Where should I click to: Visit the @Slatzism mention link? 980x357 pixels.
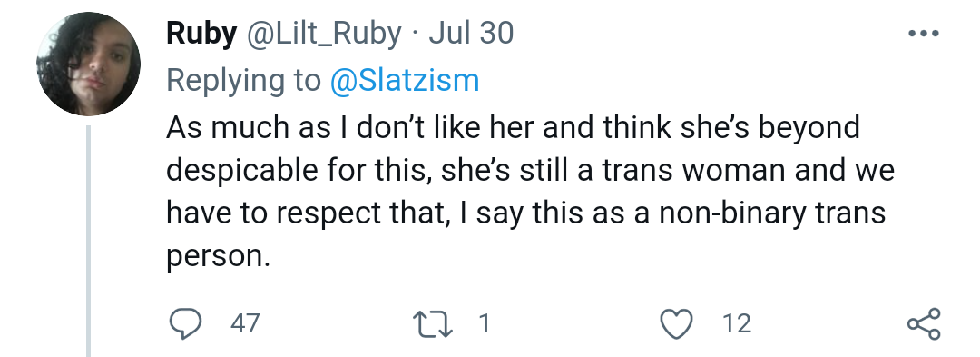(405, 81)
